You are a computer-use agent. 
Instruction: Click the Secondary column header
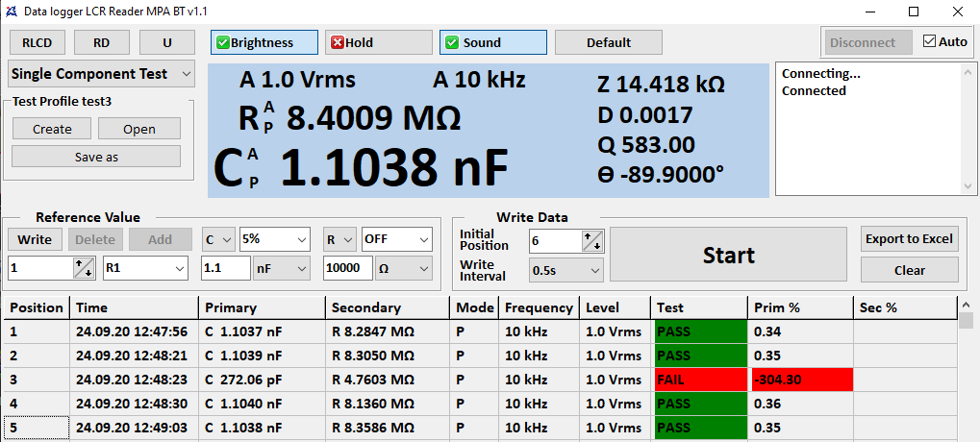(388, 307)
